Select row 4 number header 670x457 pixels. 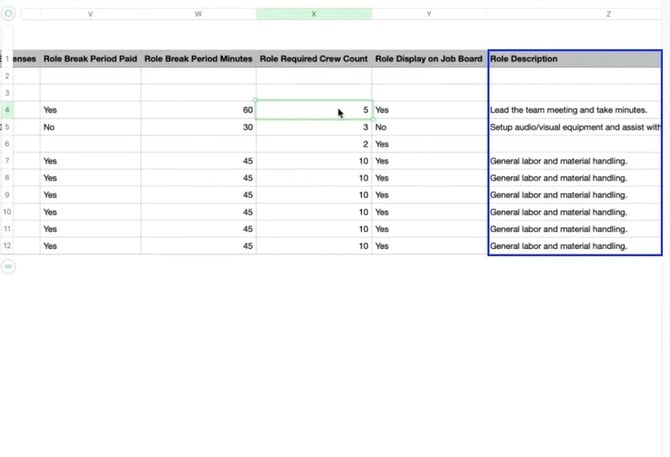[7, 110]
